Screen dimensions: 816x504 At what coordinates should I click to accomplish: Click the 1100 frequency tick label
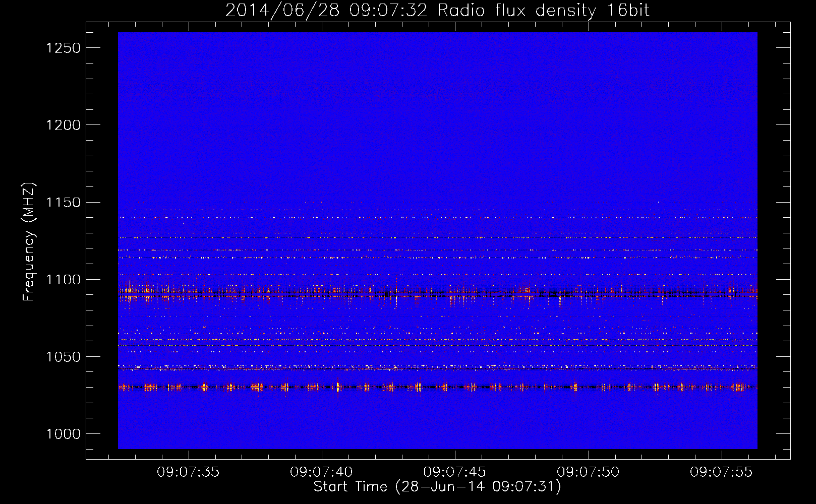click(63, 280)
